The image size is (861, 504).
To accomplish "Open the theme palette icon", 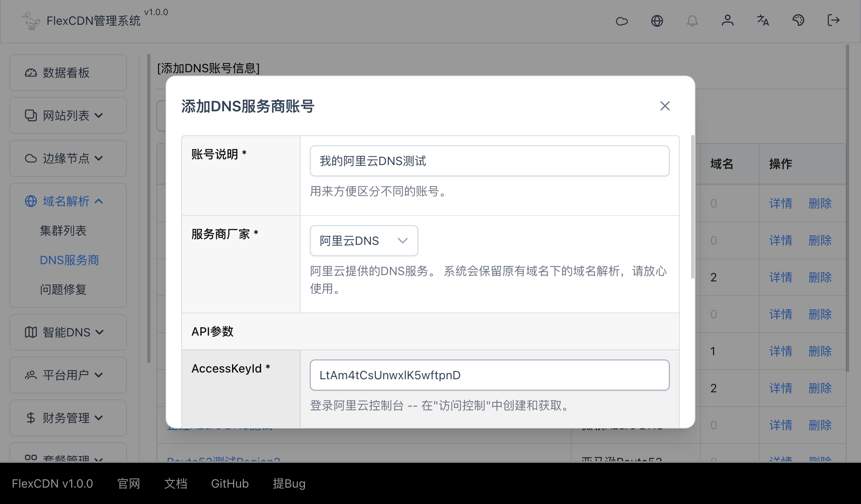I will click(x=798, y=21).
